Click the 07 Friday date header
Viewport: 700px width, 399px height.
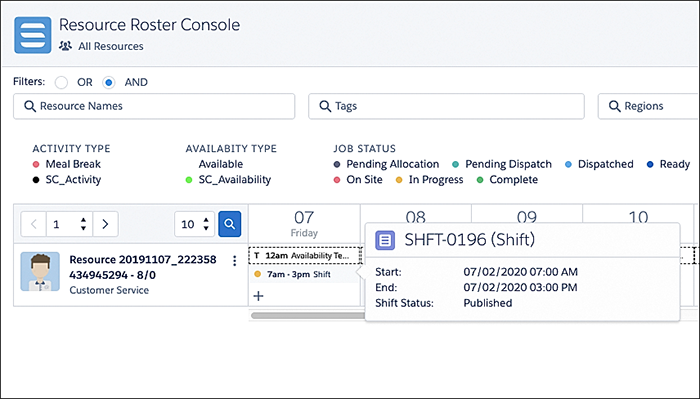304,224
